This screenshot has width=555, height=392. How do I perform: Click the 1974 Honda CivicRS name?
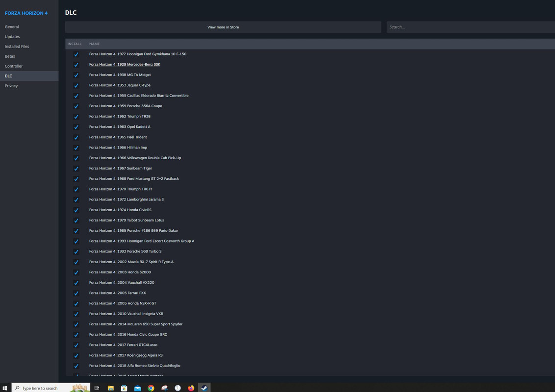[x=120, y=210]
